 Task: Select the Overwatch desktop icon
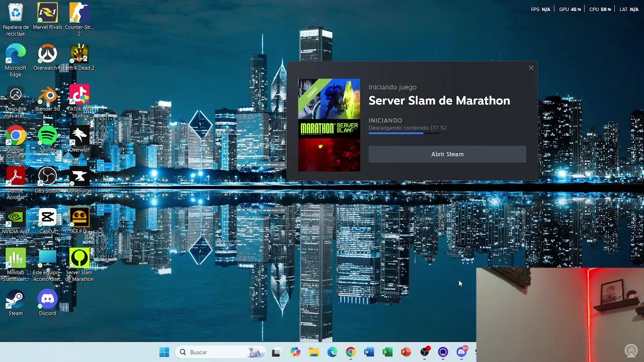point(47,57)
